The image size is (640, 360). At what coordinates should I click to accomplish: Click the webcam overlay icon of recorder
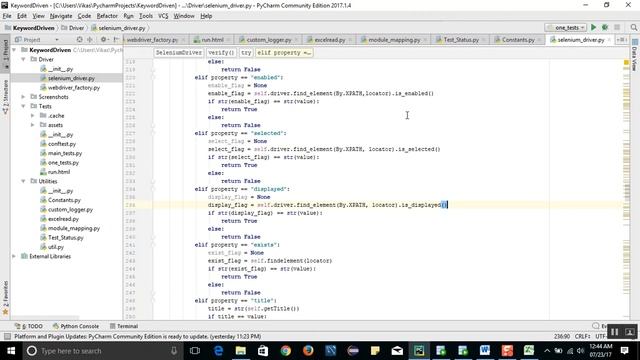tap(629, 332)
